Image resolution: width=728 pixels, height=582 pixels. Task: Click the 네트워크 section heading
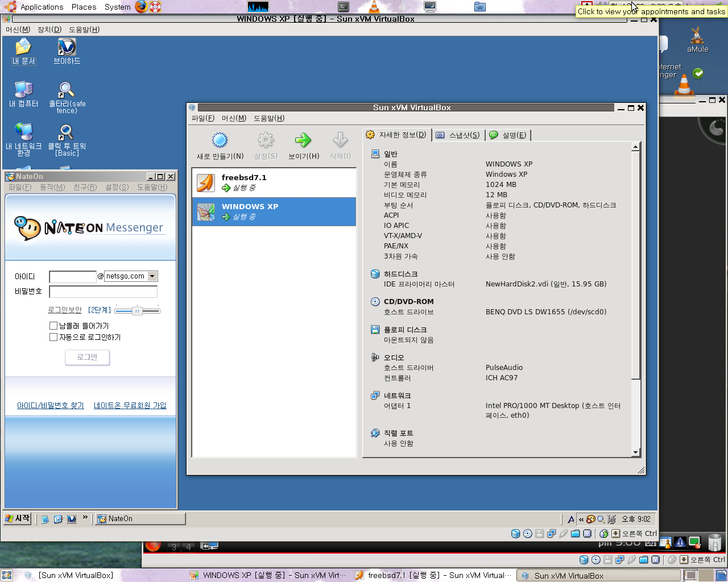coord(397,396)
